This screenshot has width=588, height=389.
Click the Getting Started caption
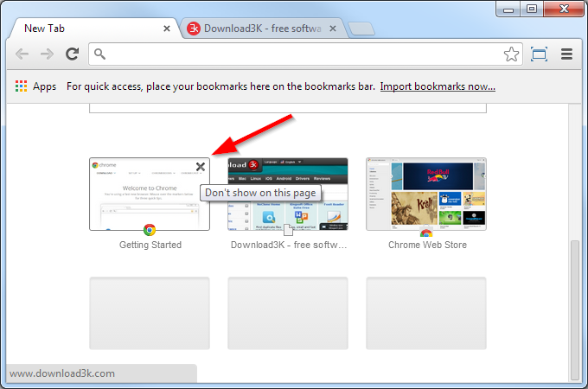pyautogui.click(x=150, y=245)
